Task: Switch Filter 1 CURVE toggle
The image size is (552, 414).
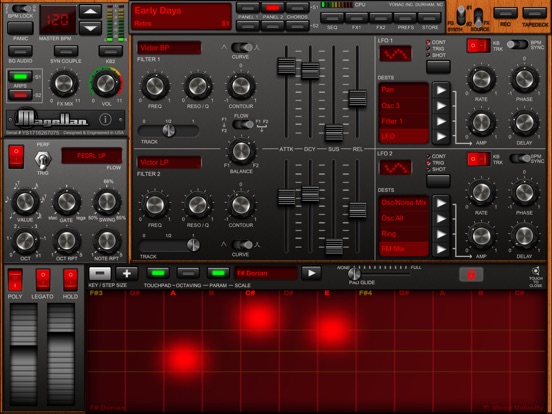Action: tap(242, 47)
